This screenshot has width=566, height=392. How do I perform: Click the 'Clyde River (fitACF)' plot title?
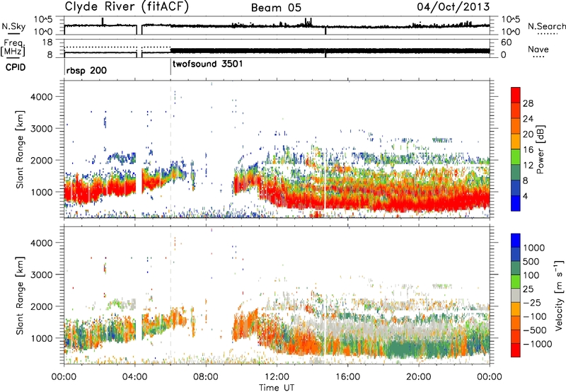[x=127, y=6]
